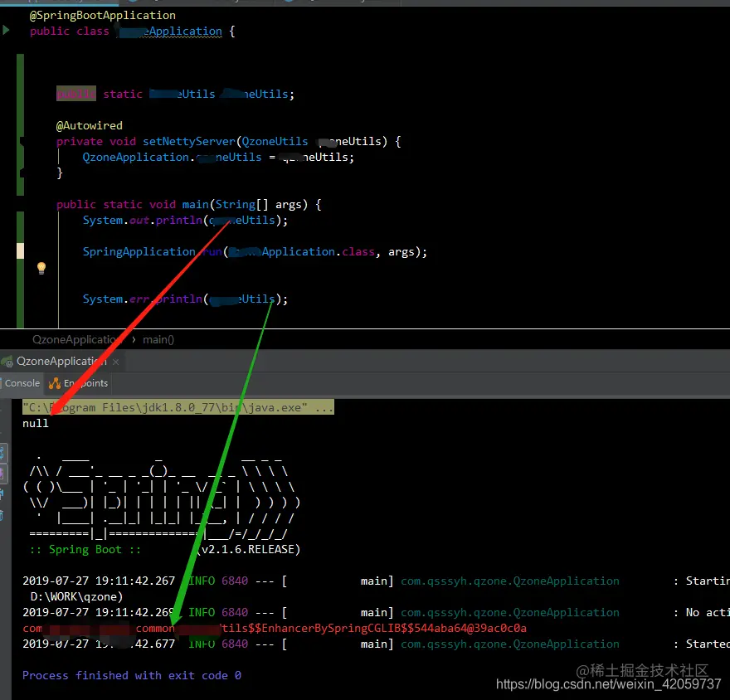Click the 'main' method name in code
This screenshot has height=700, width=730.
196,204
